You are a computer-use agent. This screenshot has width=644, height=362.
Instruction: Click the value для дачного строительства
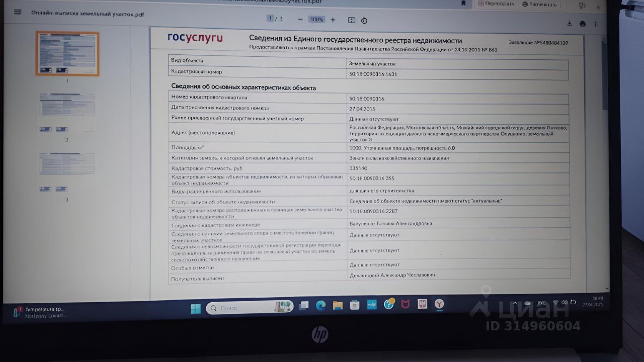pyautogui.click(x=382, y=191)
